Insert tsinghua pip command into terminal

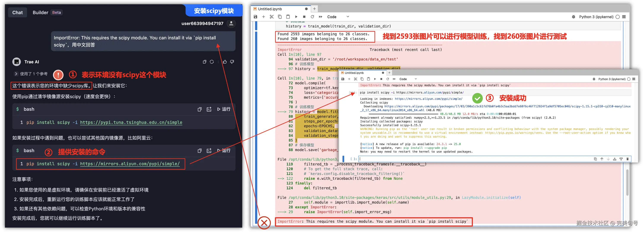tap(209, 109)
